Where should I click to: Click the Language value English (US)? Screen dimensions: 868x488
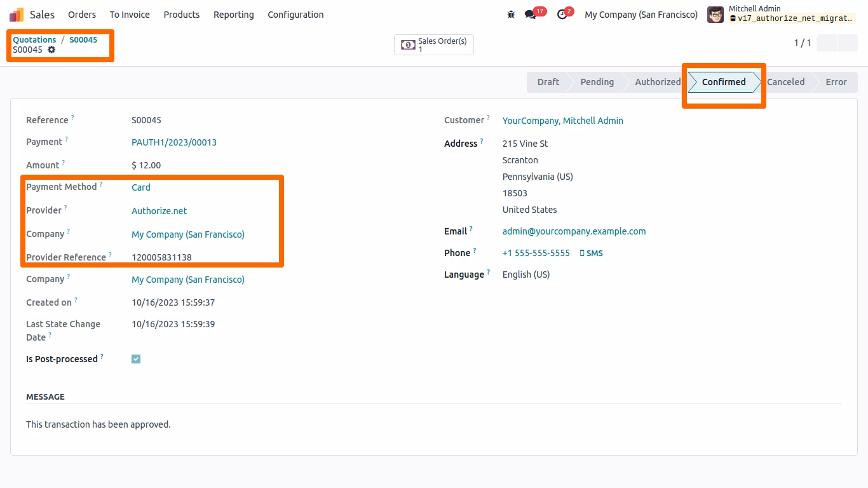click(526, 274)
